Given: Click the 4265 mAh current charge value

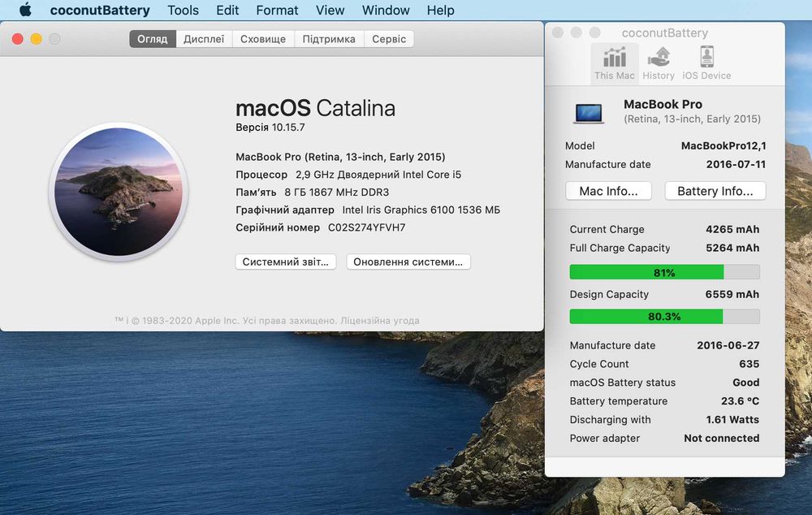Looking at the screenshot, I should pyautogui.click(x=732, y=230).
